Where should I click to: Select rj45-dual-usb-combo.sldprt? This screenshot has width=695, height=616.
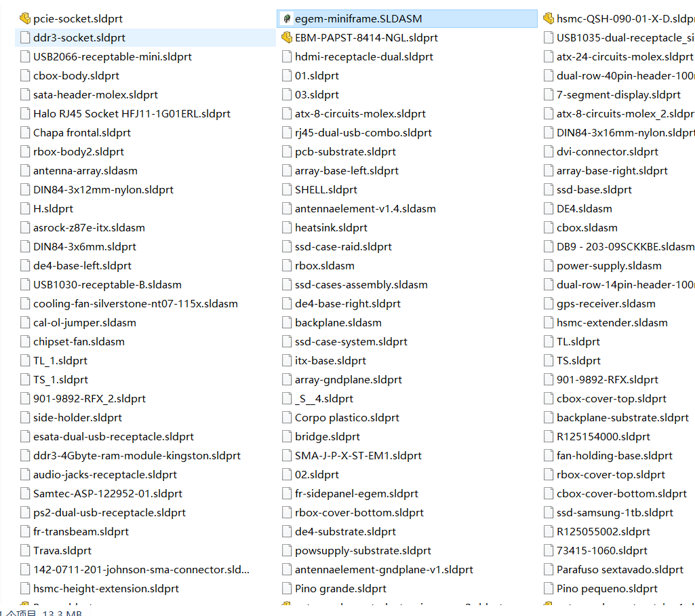363,132
